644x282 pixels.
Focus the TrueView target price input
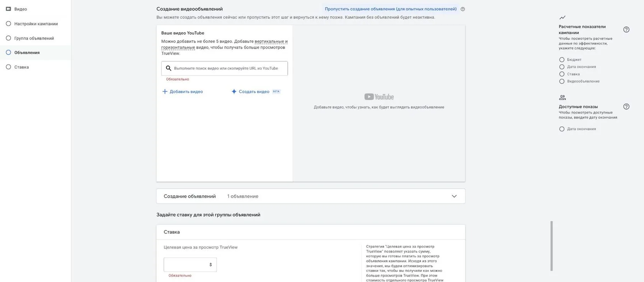click(190, 265)
